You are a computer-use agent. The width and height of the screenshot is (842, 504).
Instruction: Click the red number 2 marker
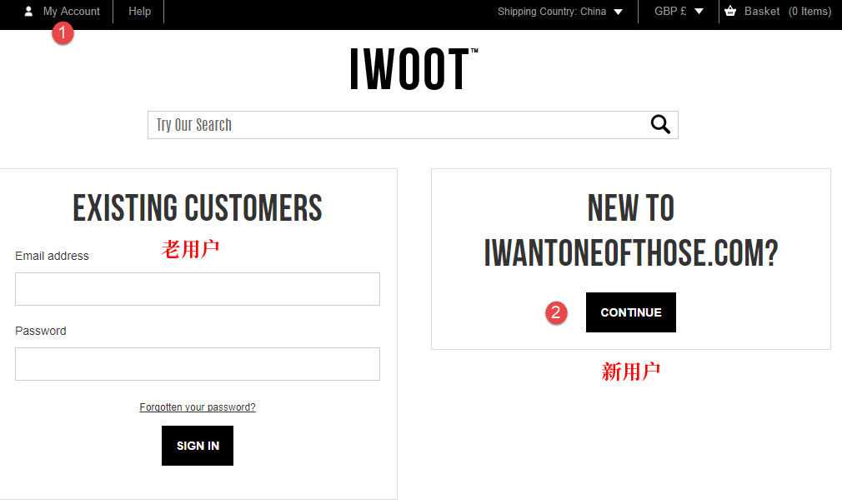[556, 312]
